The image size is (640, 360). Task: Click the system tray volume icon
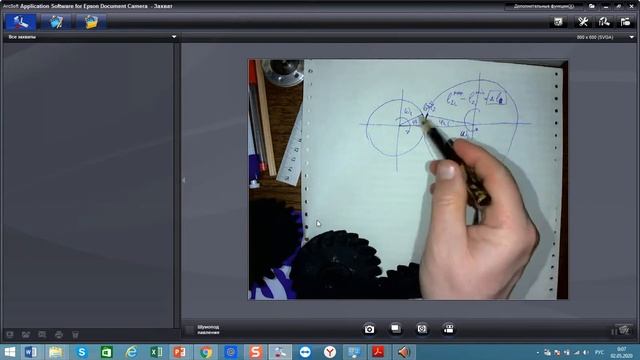[x=586, y=352]
